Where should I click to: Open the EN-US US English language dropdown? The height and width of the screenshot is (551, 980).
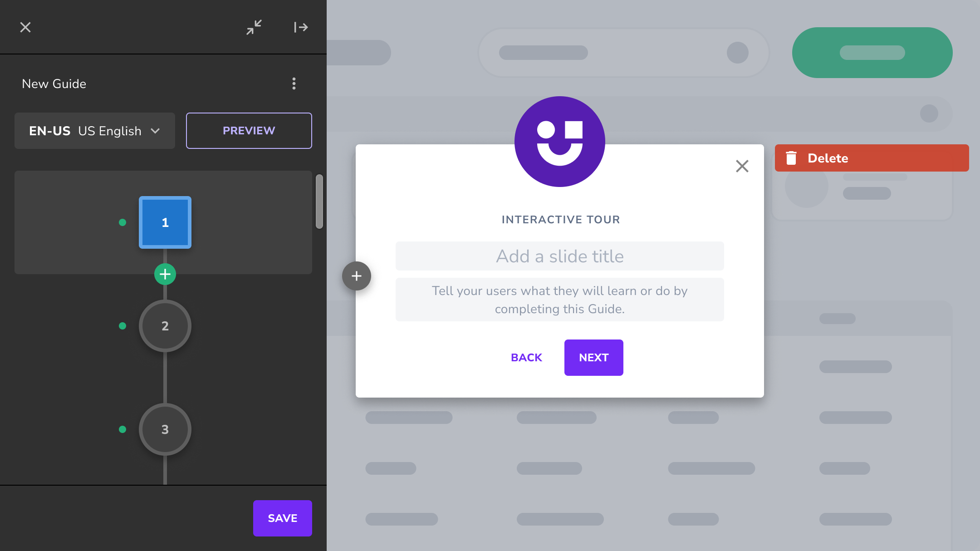click(x=94, y=131)
